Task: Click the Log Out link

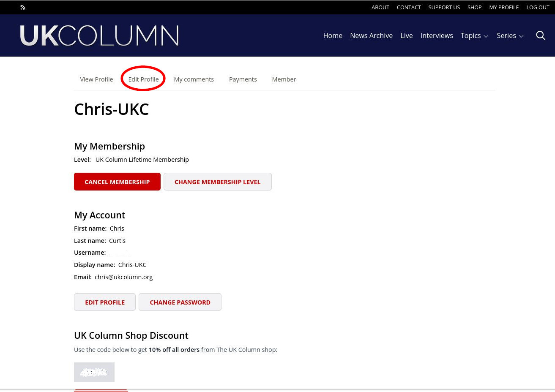Action: coord(538,7)
